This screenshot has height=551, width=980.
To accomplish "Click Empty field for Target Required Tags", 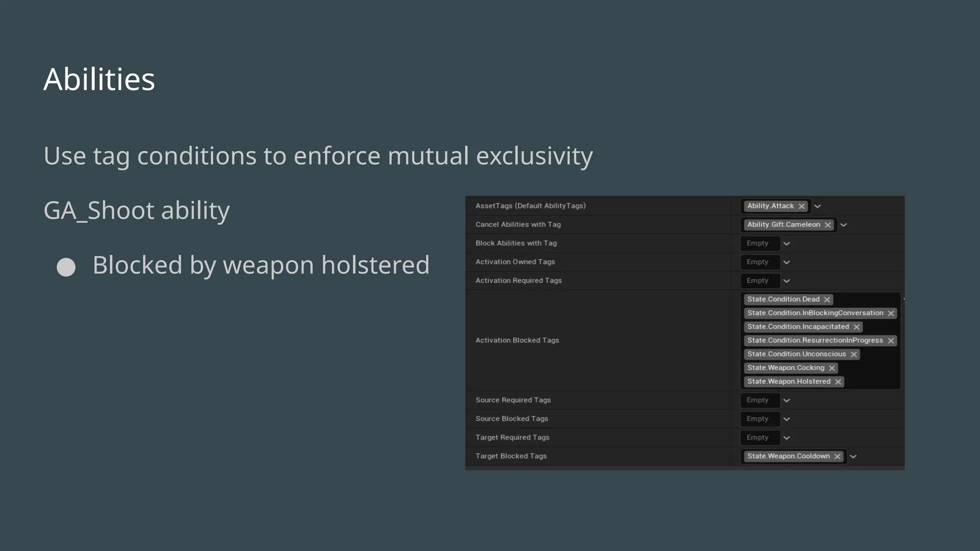I will pyautogui.click(x=760, y=438).
